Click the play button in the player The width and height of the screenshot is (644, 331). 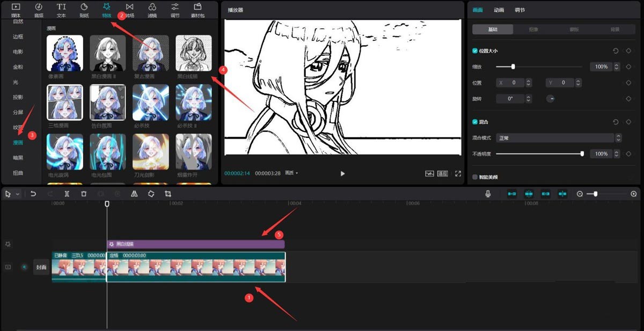coord(342,174)
